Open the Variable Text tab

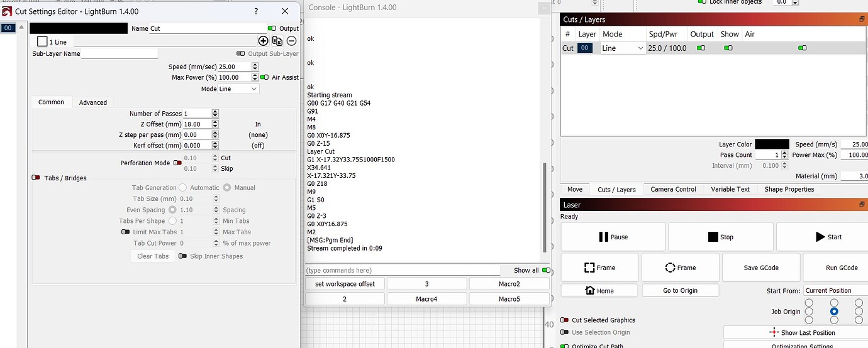point(730,189)
